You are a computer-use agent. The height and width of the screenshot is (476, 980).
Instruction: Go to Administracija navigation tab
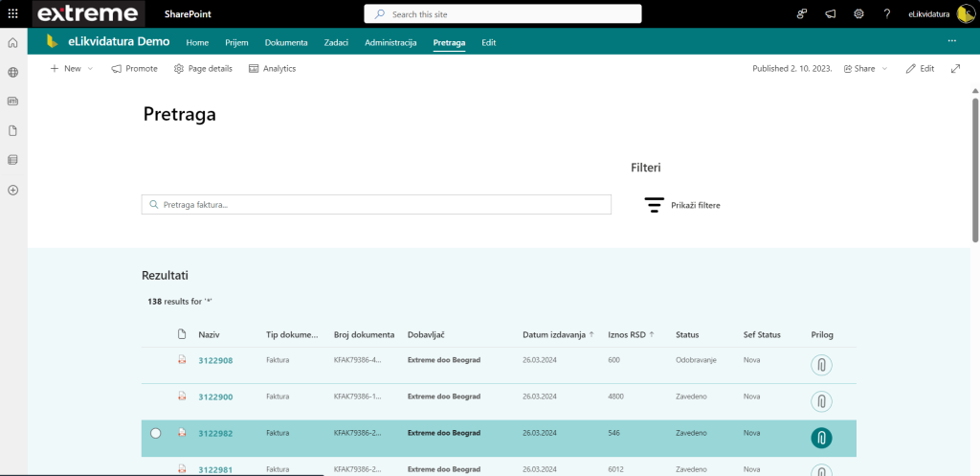(x=390, y=42)
